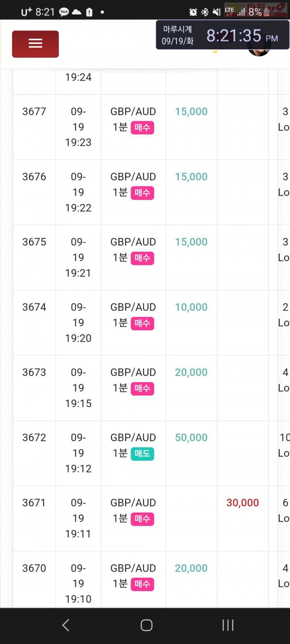The image size is (290, 644).
Task: Select the 10,000 amount in row 3674
Action: click(191, 307)
